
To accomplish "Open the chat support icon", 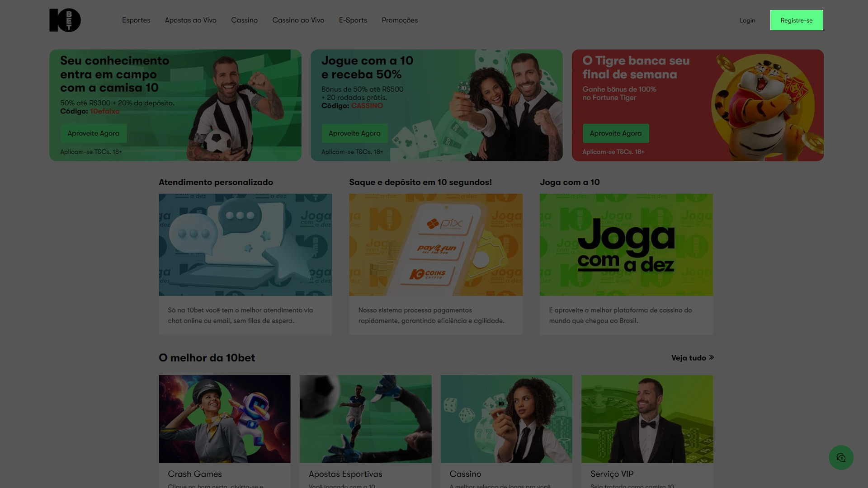I will (841, 458).
